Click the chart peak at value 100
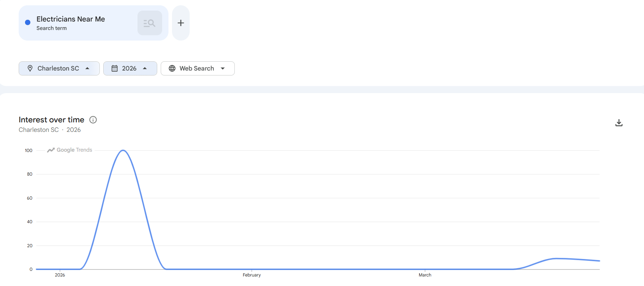644x286 pixels. pyautogui.click(x=123, y=151)
